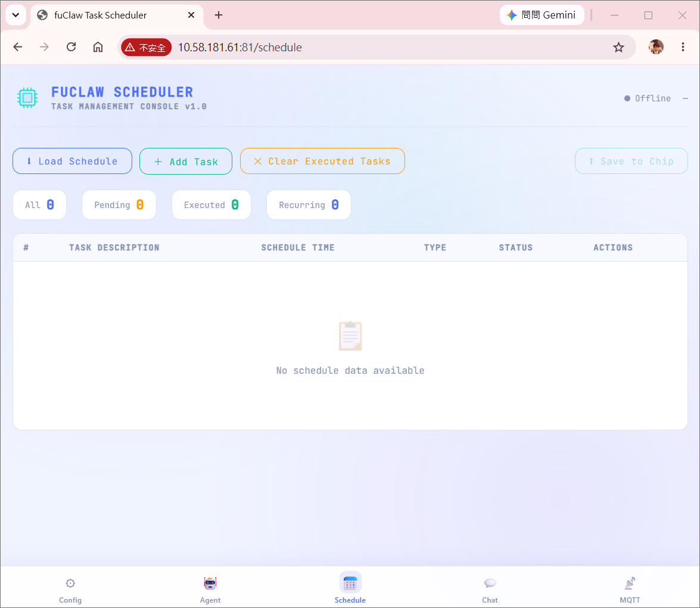700x608 pixels.
Task: Filter by Recurring tasks
Action: pyautogui.click(x=309, y=204)
